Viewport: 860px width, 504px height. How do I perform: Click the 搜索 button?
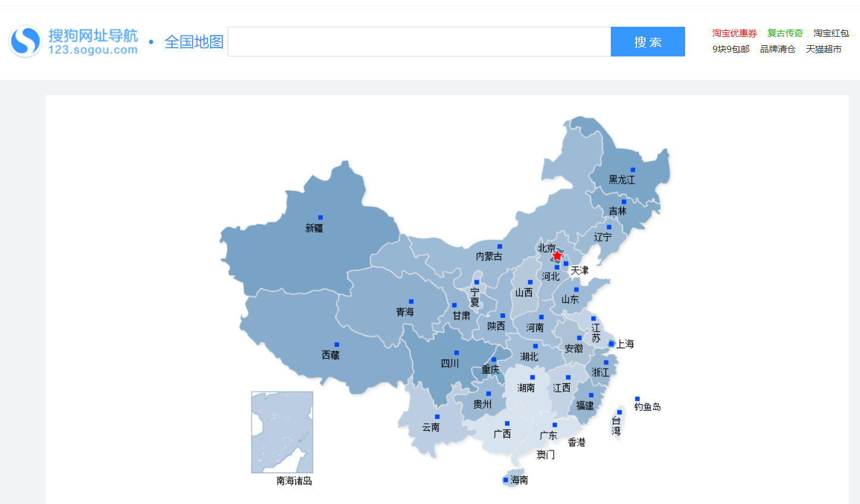click(x=648, y=42)
